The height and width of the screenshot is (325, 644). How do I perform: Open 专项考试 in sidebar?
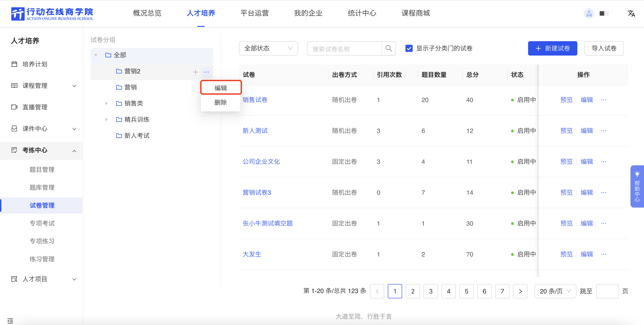click(42, 223)
